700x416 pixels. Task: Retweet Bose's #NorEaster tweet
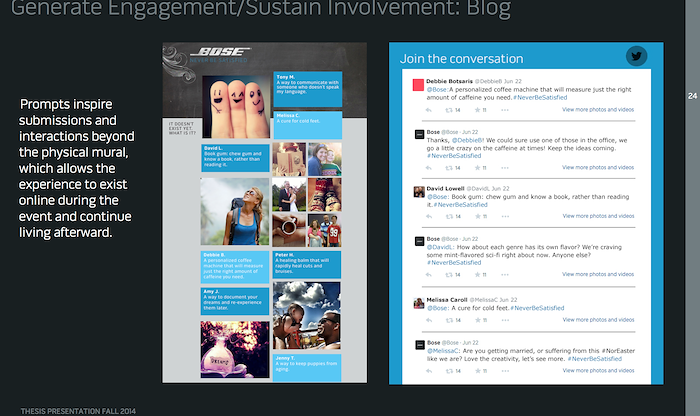click(449, 371)
